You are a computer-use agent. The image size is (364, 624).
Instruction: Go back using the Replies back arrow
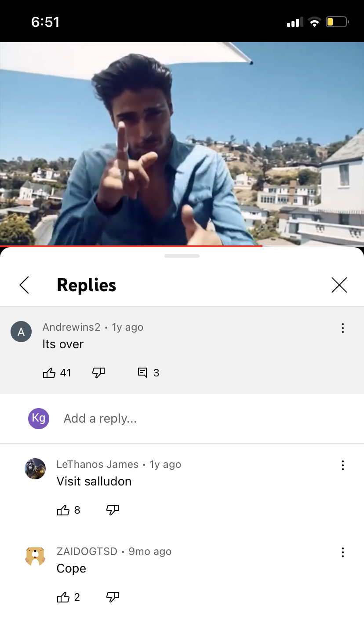click(25, 285)
